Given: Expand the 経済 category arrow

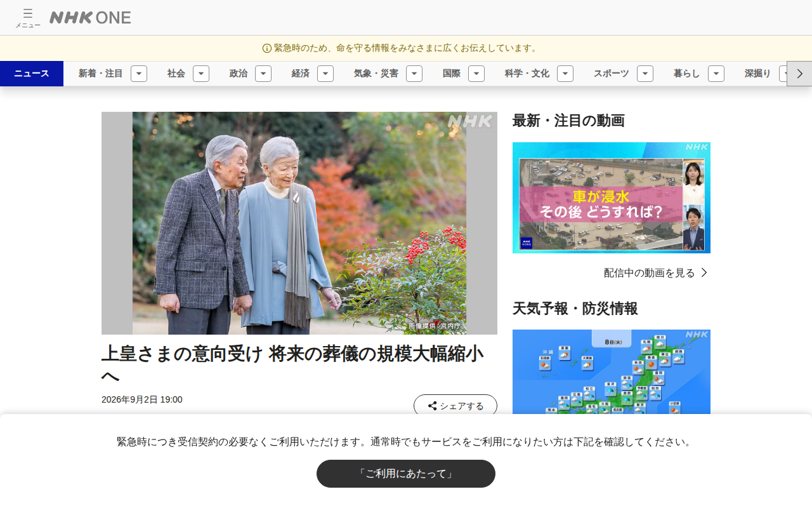Looking at the screenshot, I should 325,74.
